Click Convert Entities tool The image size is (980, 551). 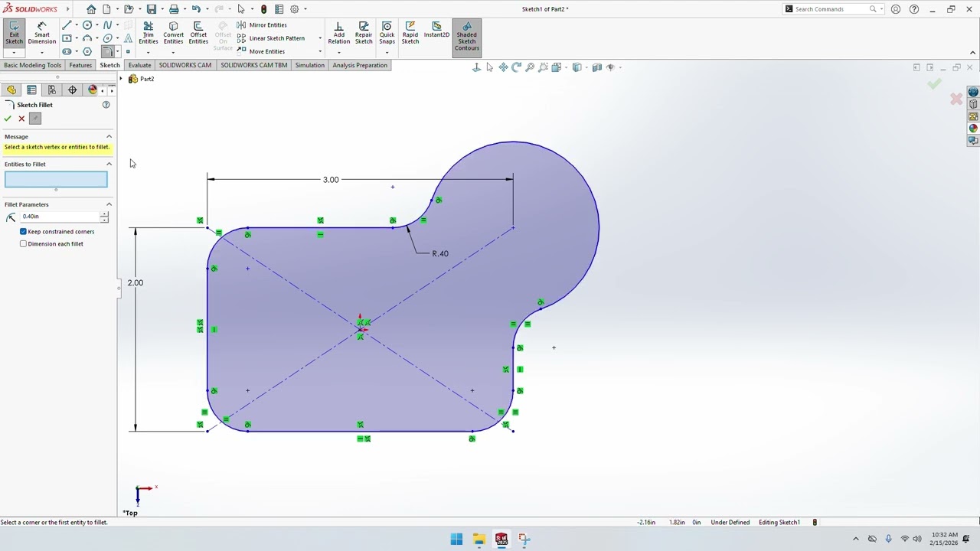[173, 33]
